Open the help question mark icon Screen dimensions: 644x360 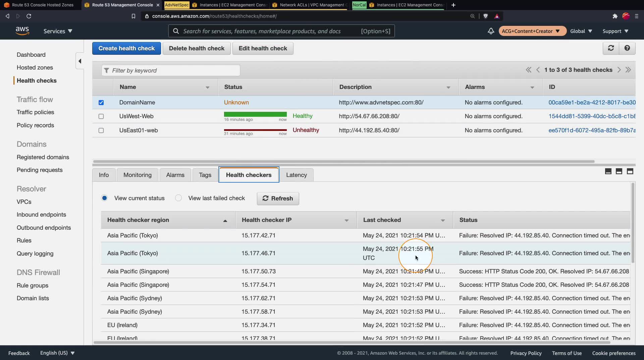point(627,48)
